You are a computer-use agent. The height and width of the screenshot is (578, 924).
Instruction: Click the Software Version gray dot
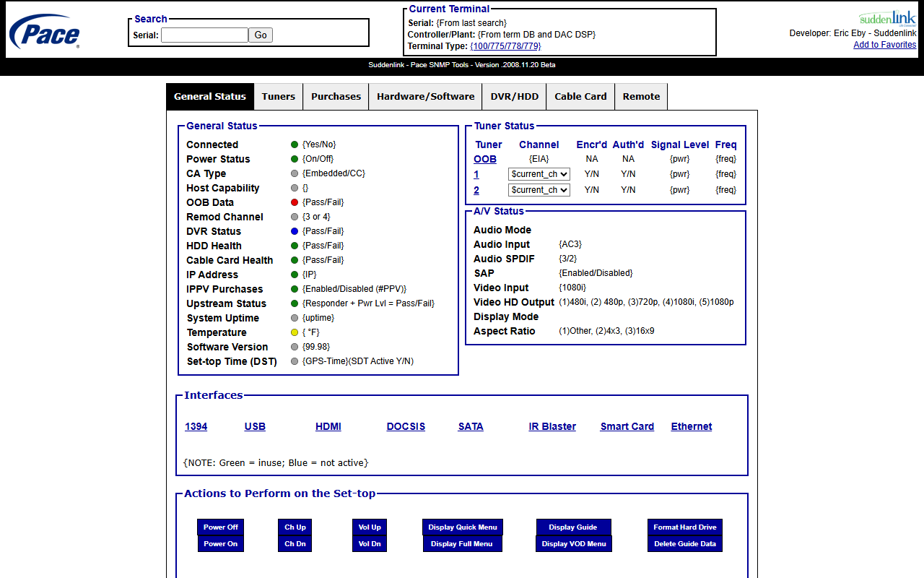pos(295,347)
